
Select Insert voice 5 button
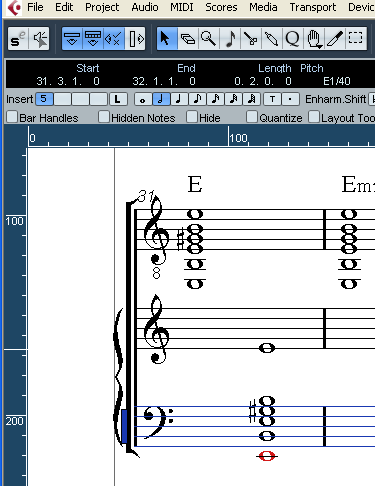pos(44,99)
